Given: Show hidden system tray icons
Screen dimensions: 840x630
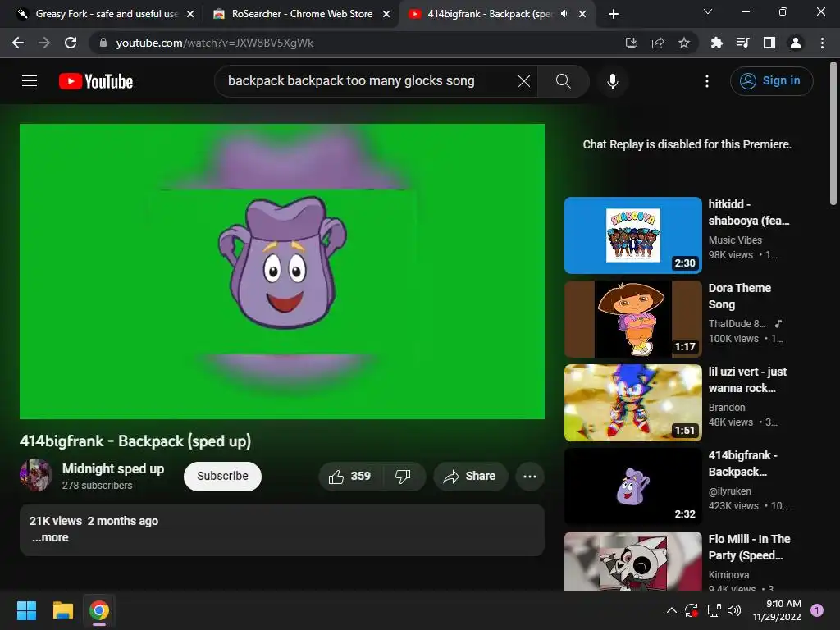Looking at the screenshot, I should point(671,610).
